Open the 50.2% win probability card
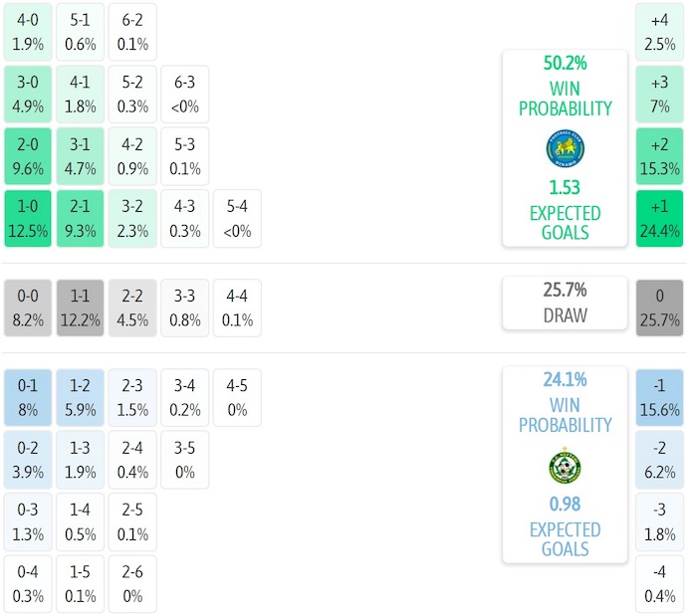687x616 pixels. click(x=565, y=148)
